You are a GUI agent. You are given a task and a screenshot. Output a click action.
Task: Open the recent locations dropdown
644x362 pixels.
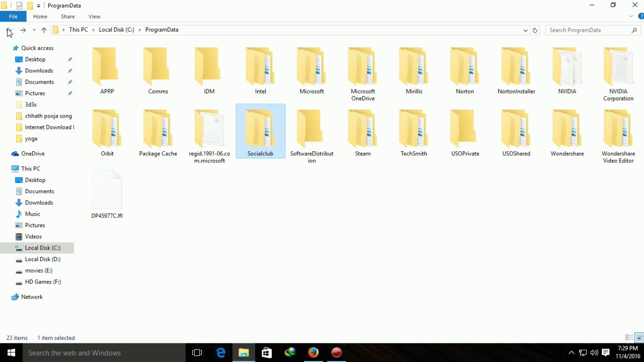point(34,30)
